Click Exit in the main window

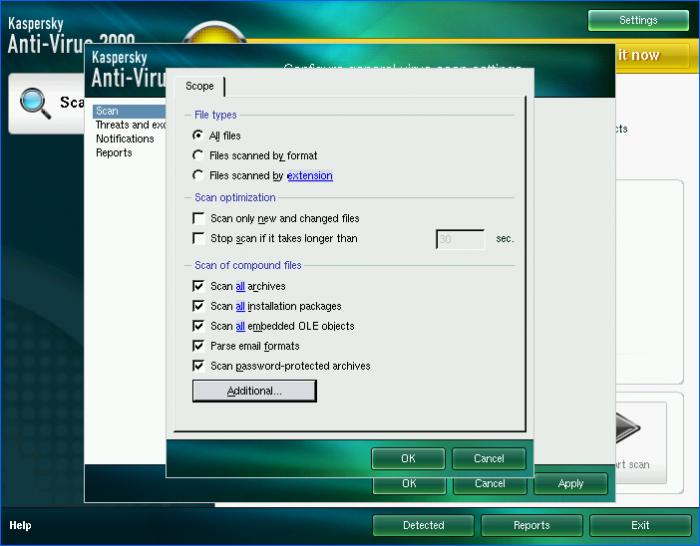640,525
